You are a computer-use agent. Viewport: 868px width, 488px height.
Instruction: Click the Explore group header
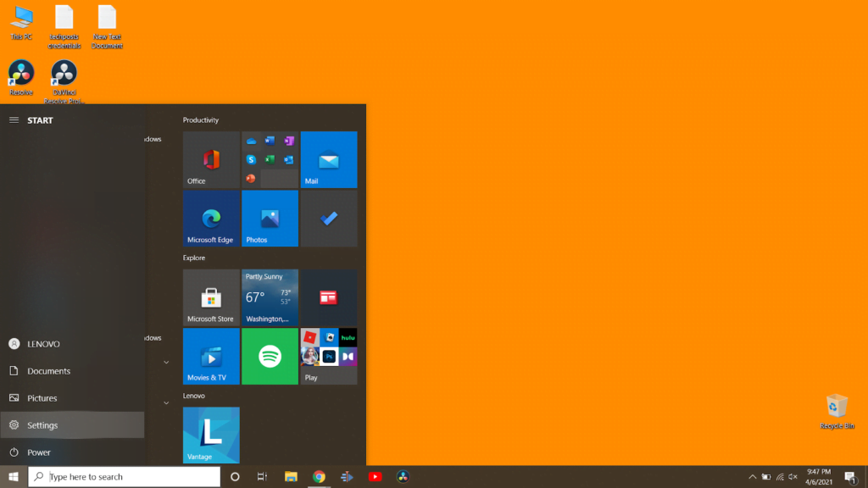coord(194,258)
